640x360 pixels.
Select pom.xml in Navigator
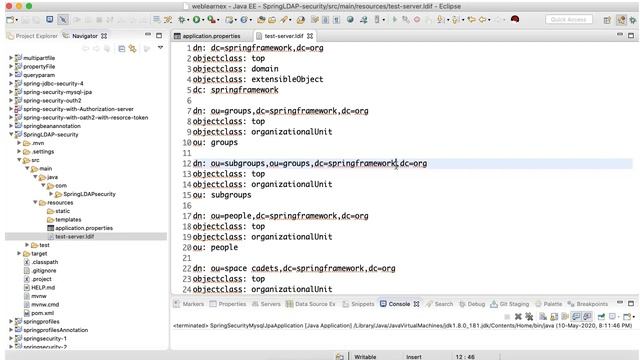(42, 313)
